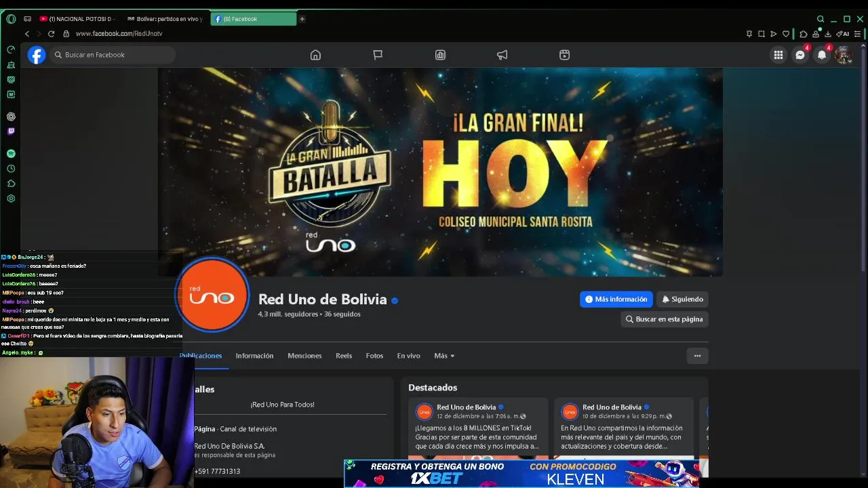The width and height of the screenshot is (868, 488).
Task: Open the Facebook apps grid menu
Action: (778, 55)
